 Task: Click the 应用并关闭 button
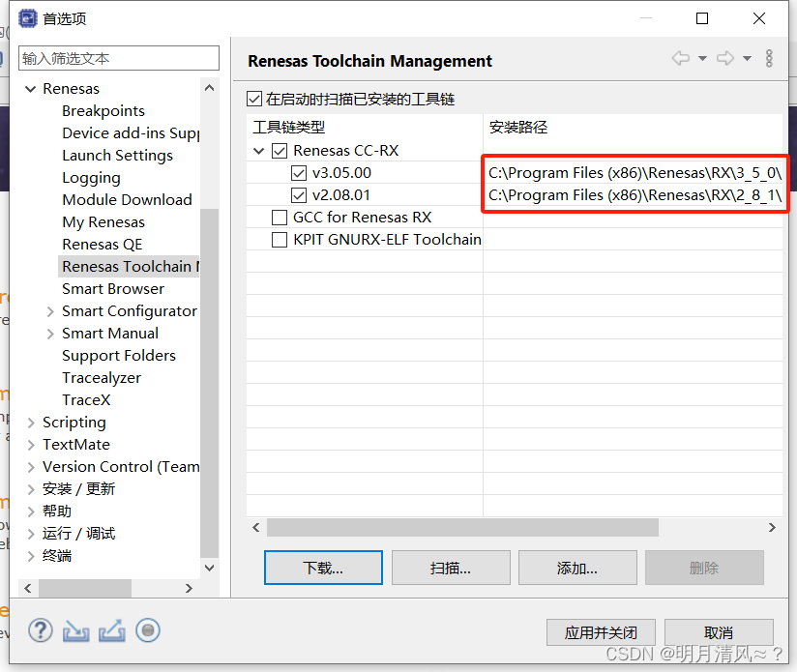point(601,632)
